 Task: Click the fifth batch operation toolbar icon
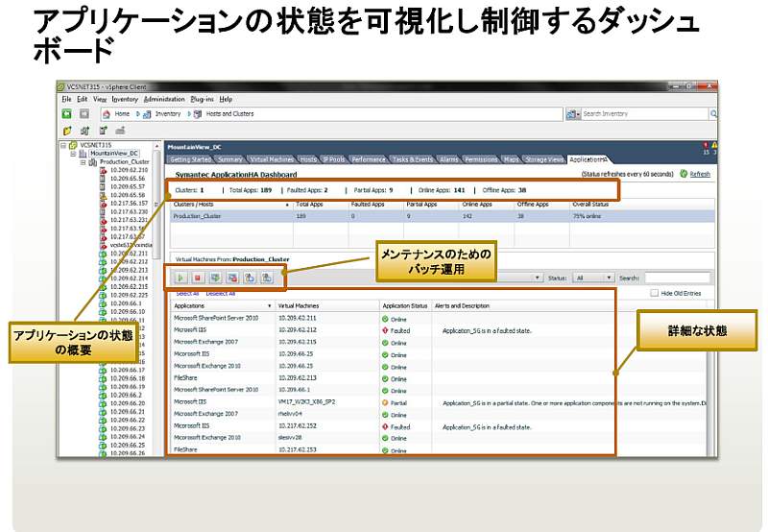(250, 278)
